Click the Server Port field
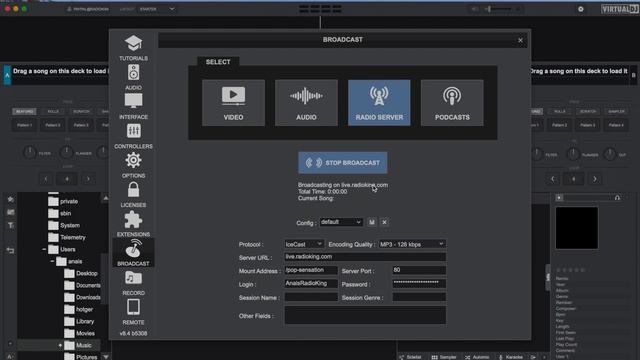 [419, 270]
